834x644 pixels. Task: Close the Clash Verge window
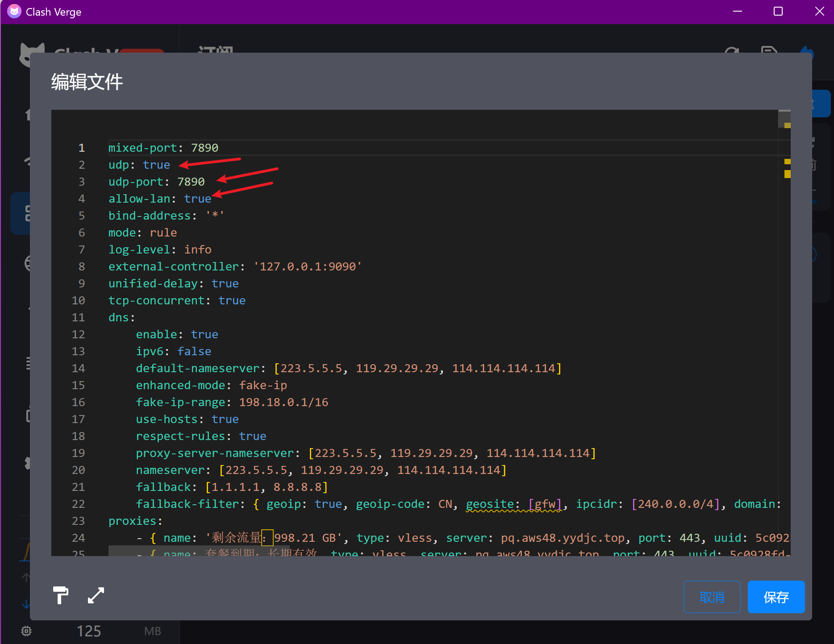click(819, 12)
